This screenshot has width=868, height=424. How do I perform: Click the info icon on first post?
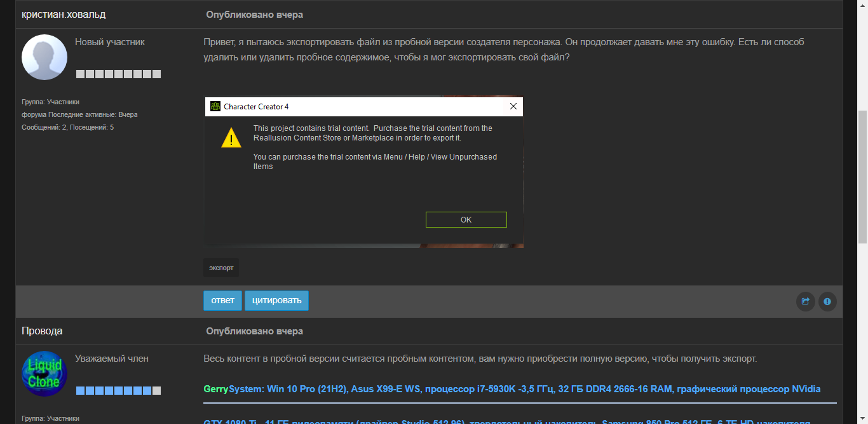tap(827, 301)
